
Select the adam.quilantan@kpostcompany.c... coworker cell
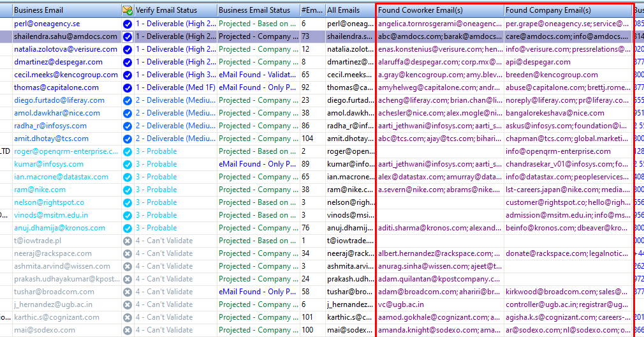click(x=440, y=279)
